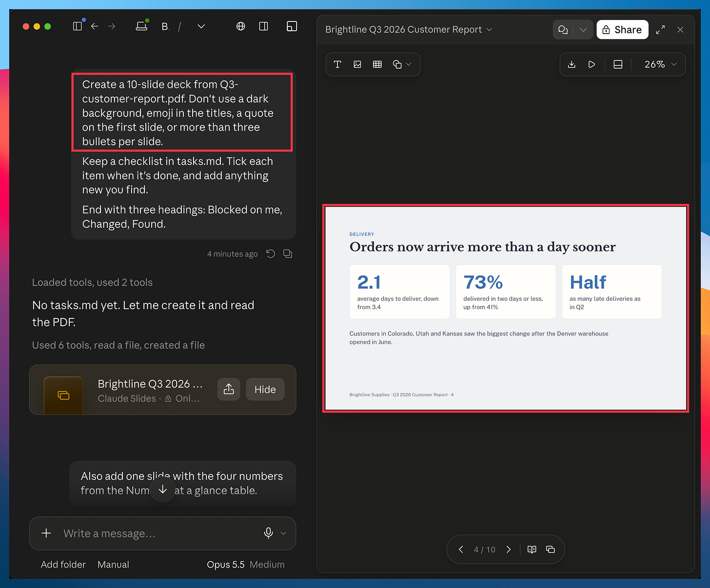Expand the chevron next to the comments icon
This screenshot has height=588, width=710.
(583, 30)
